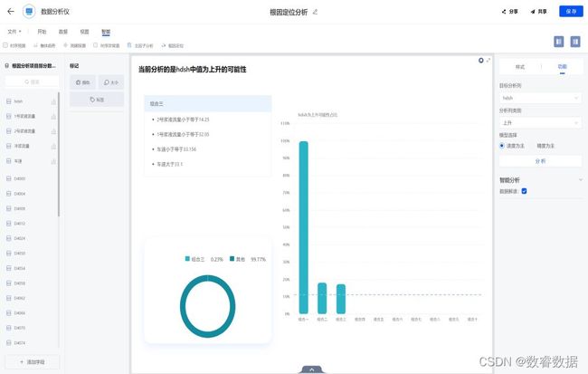Open the 视图 menu tab
The height and width of the screenshot is (374, 588).
click(84, 32)
